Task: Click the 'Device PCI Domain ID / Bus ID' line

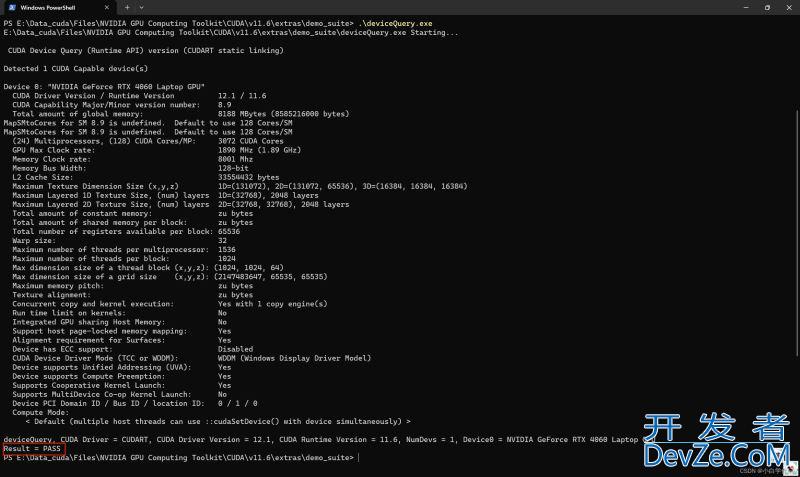Action: pos(135,404)
